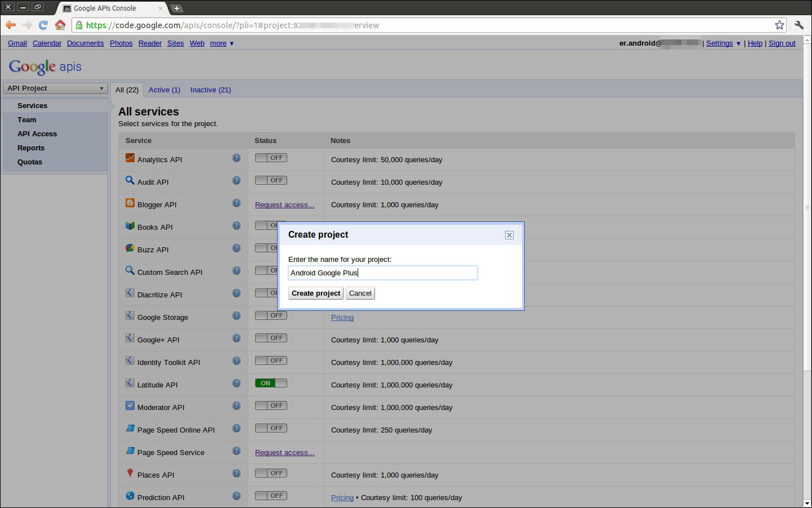
Task: Turn on the Places API switch
Action: (271, 474)
